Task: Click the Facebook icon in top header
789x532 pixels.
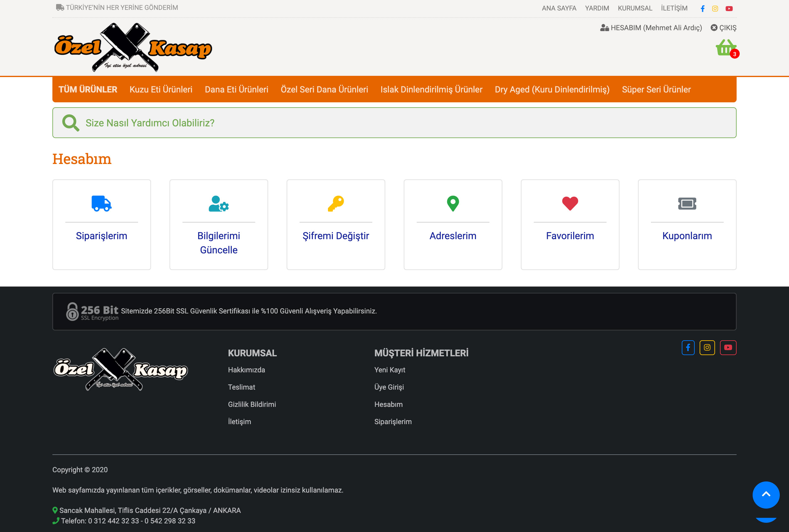Action: (702, 9)
